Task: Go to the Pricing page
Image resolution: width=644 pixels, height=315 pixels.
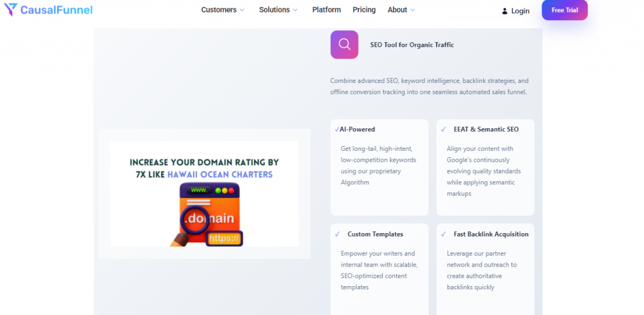Action: tap(364, 10)
